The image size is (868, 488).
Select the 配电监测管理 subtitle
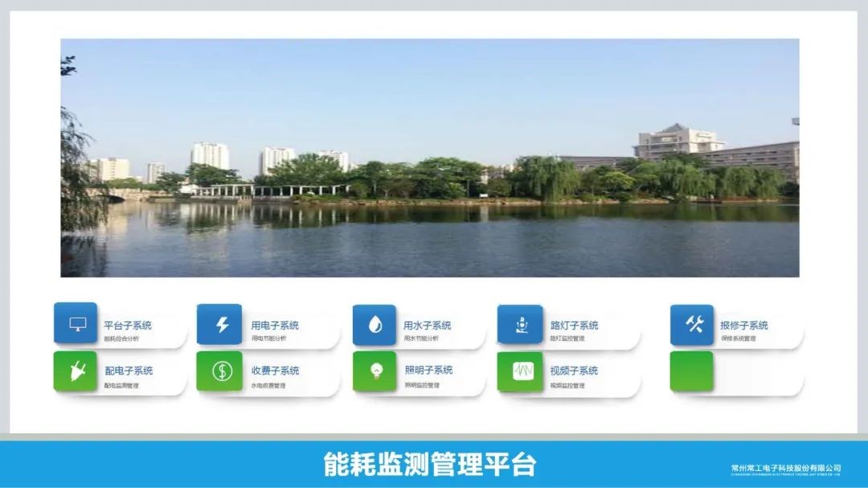tap(121, 386)
